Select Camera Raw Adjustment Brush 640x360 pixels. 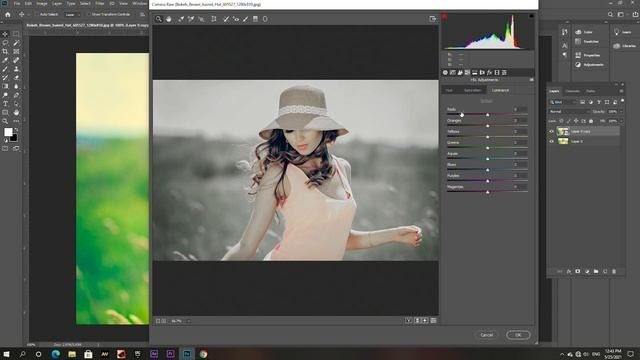pyautogui.click(x=245, y=19)
